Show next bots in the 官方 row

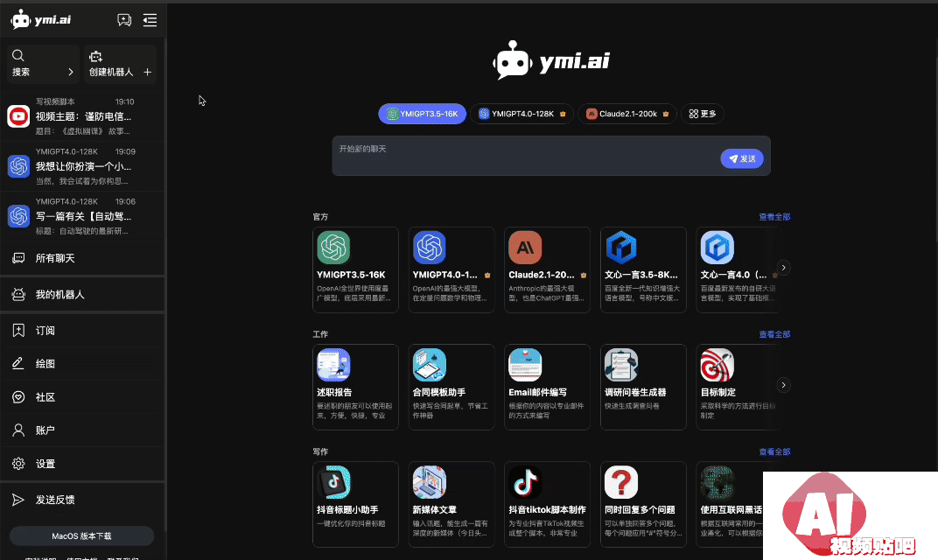click(783, 268)
